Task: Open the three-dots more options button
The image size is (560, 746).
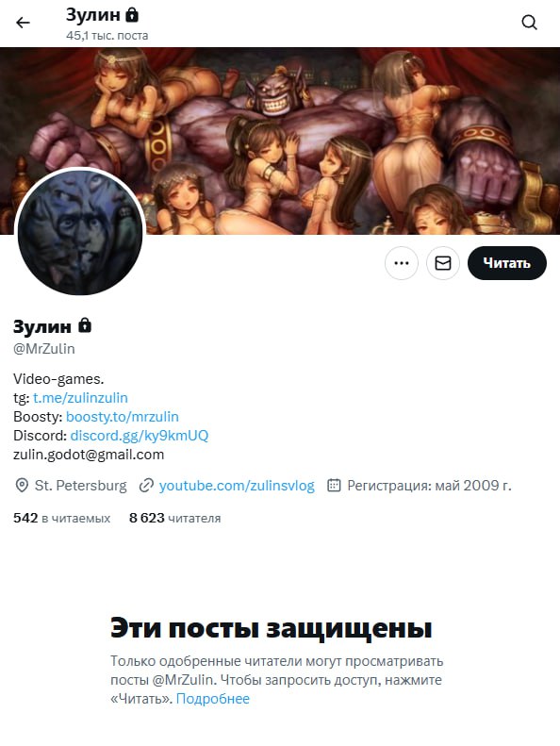Action: 402,263
